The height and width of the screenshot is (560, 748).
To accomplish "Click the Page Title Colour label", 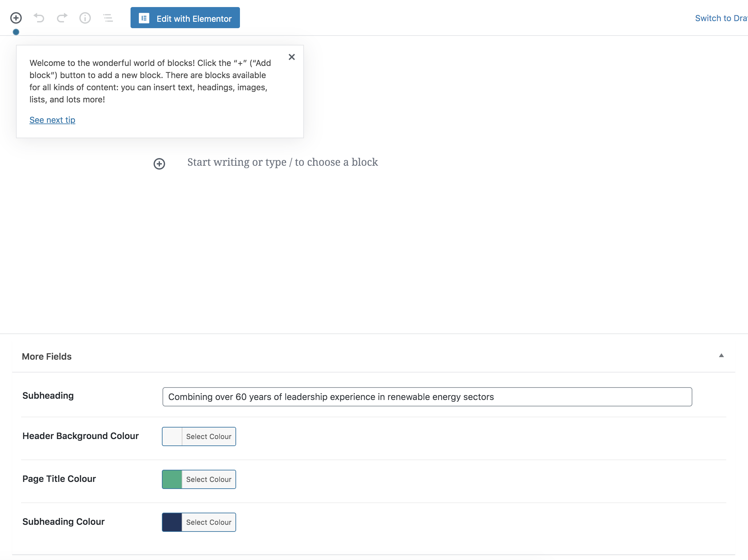I will pyautogui.click(x=59, y=479).
